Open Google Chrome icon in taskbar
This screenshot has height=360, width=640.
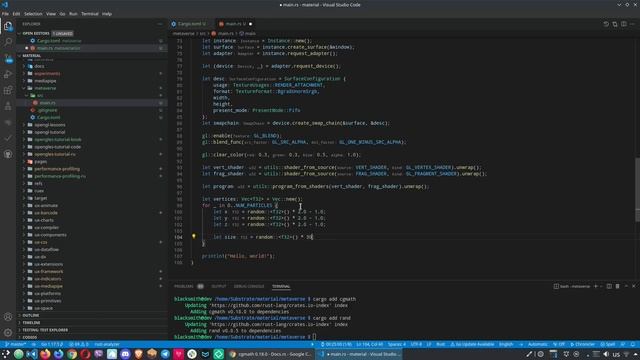72,354
